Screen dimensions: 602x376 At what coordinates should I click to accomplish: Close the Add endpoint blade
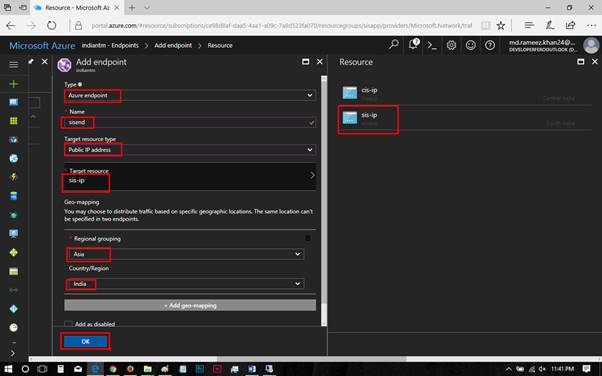click(x=319, y=62)
